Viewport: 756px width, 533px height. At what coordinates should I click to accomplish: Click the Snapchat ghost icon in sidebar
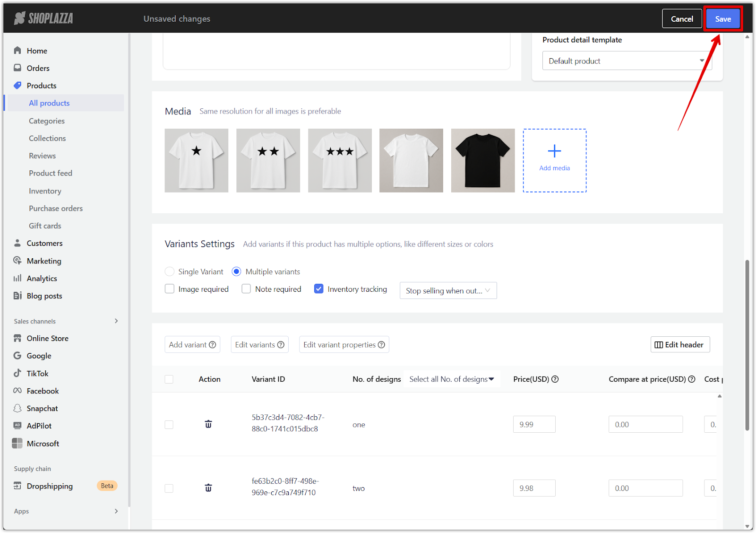[x=17, y=408]
